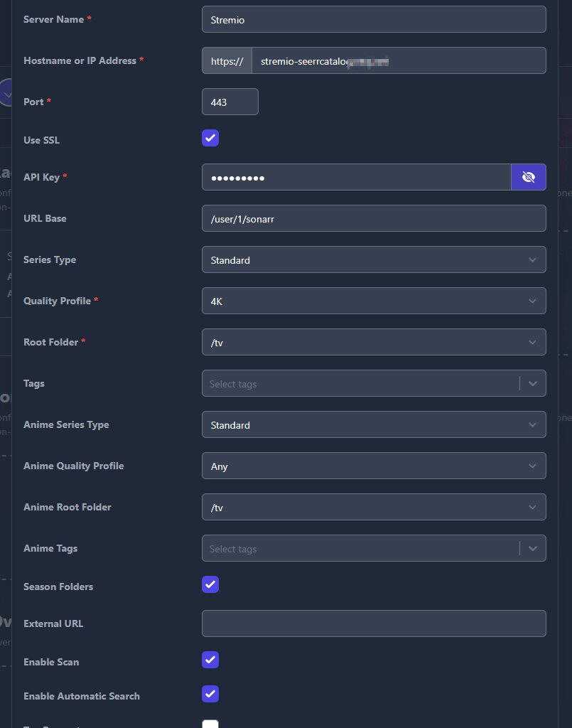The height and width of the screenshot is (728, 572).
Task: Click the Select tags field for Tags
Action: (359, 384)
